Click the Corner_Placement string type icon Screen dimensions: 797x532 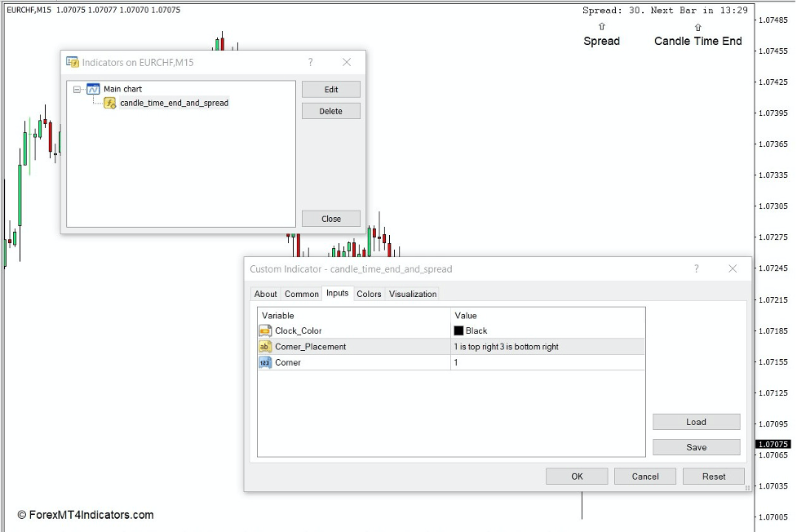(265, 347)
